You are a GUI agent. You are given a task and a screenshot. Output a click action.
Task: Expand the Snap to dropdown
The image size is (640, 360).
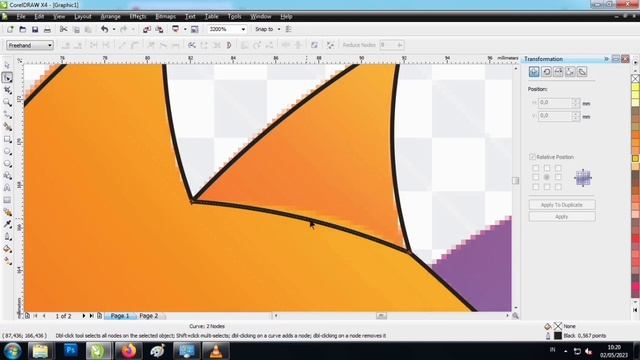click(x=279, y=29)
